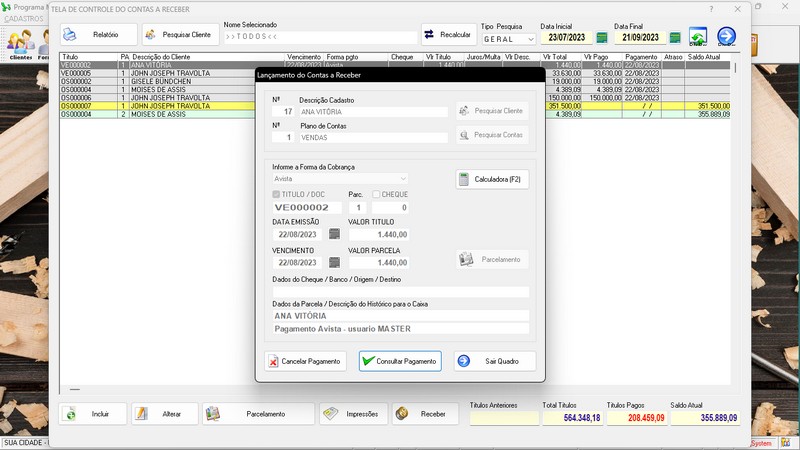The width and height of the screenshot is (800, 450).
Task: Click the Parc. number field
Action: pos(358,208)
